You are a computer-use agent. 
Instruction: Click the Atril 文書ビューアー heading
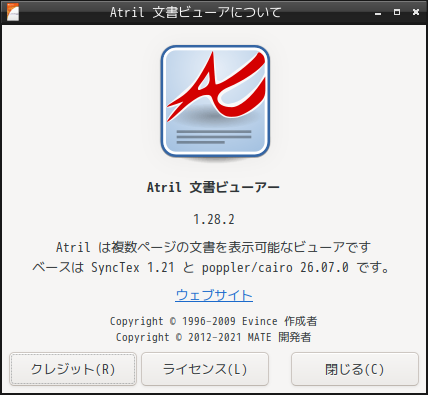click(213, 187)
